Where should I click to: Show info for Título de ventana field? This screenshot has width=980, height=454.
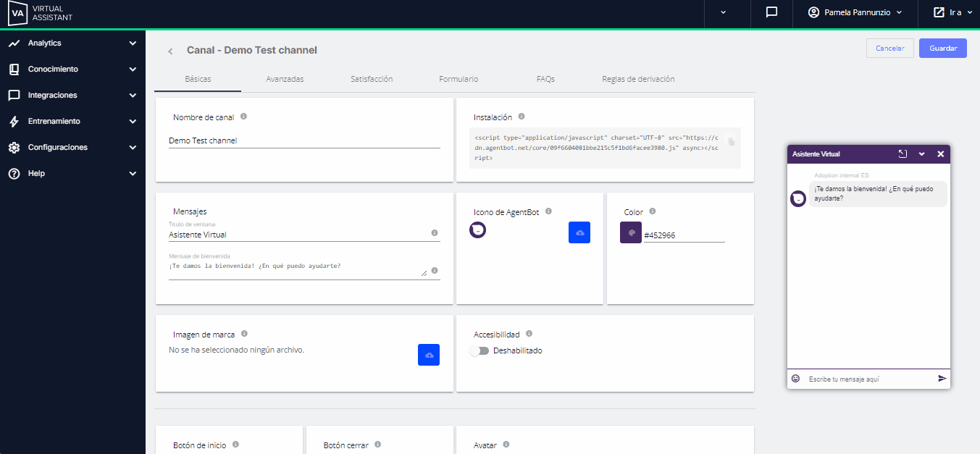(434, 233)
